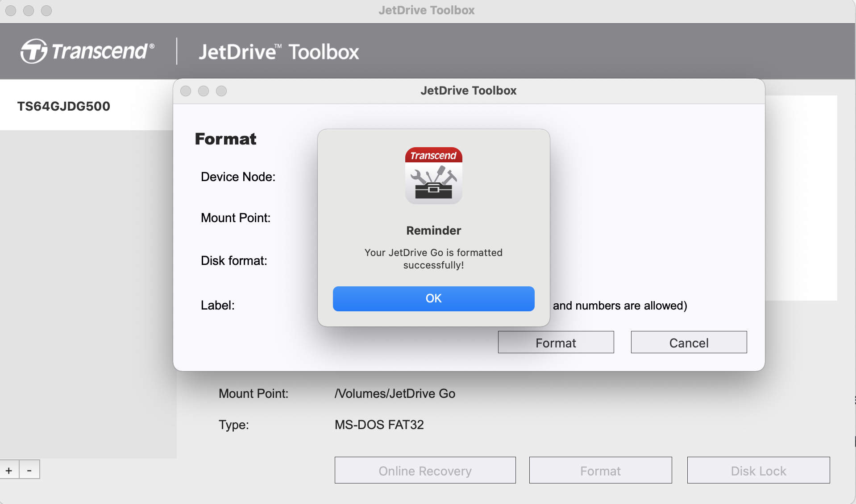Close the main JetDrive Toolbox window
This screenshot has height=504, width=856.
coord(11,10)
